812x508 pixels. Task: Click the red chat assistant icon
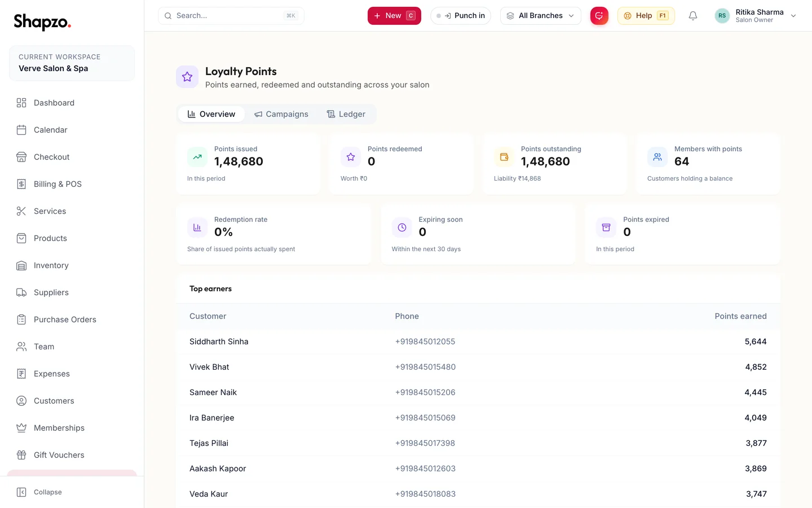pyautogui.click(x=599, y=16)
